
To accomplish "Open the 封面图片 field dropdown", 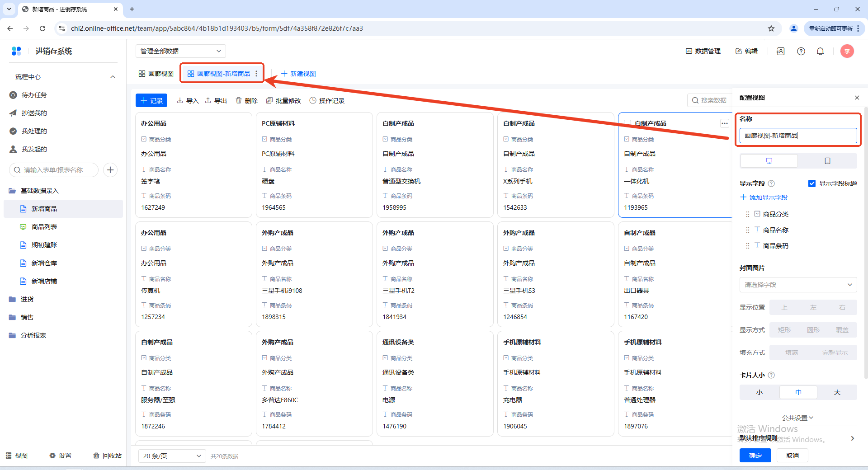I will 798,285.
